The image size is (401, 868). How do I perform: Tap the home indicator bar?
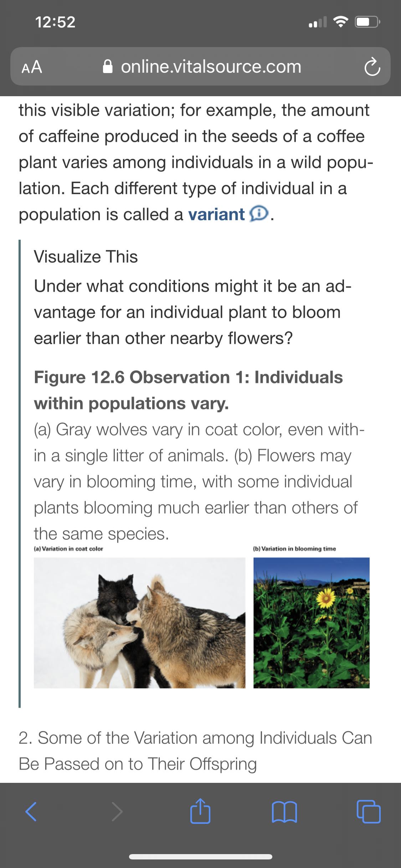click(201, 857)
